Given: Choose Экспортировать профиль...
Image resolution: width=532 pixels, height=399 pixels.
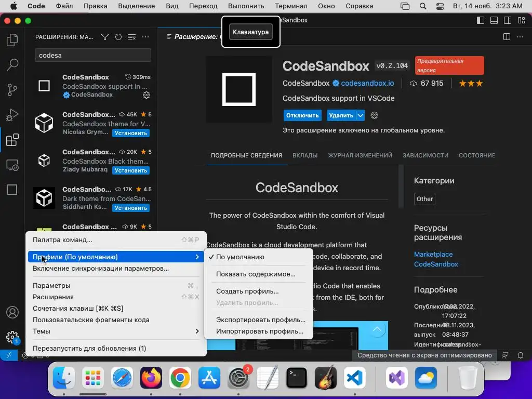Looking at the screenshot, I should 258,320.
